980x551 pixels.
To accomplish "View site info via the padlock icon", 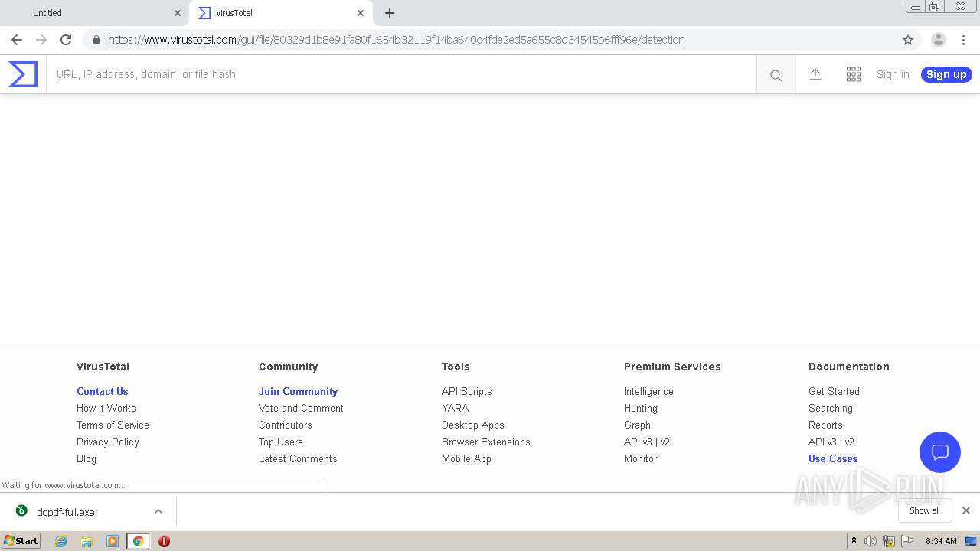I will [96, 40].
